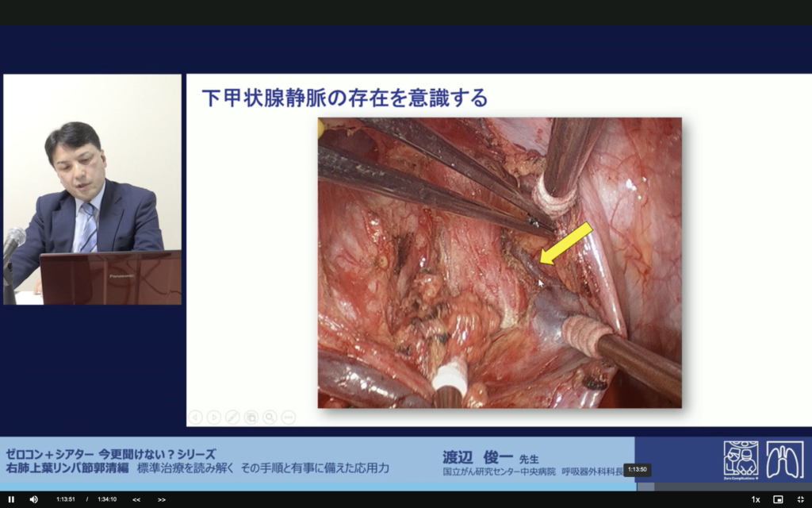Viewport: 812px width, 508px height.
Task: Click the speaker webcam video panel
Action: 93,189
